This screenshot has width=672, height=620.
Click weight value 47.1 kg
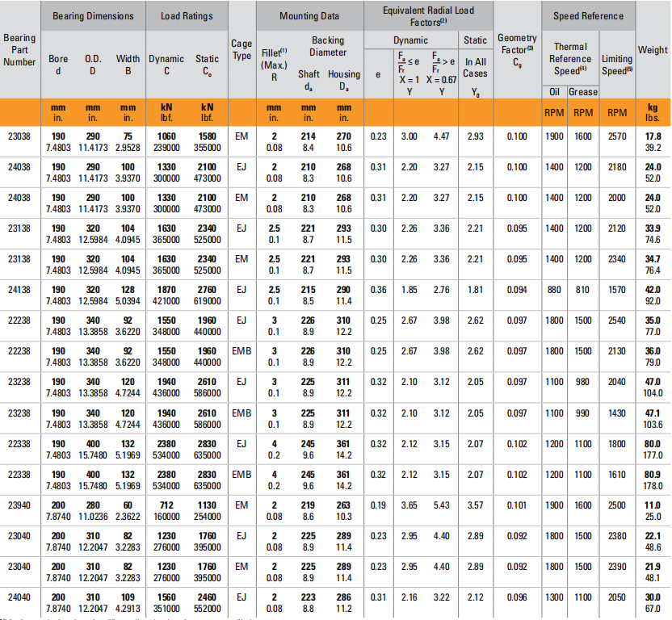pos(653,413)
